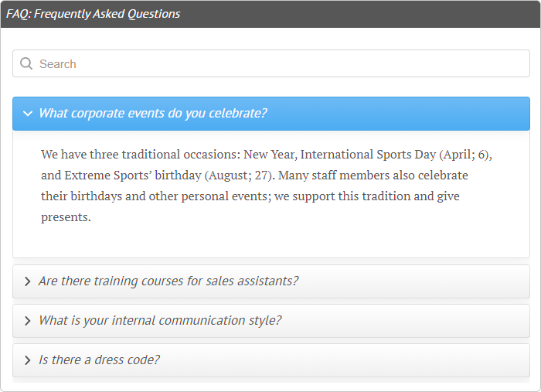This screenshot has height=392, width=541.
Task: Collapse the corporate events question chevron
Action: [x=28, y=114]
